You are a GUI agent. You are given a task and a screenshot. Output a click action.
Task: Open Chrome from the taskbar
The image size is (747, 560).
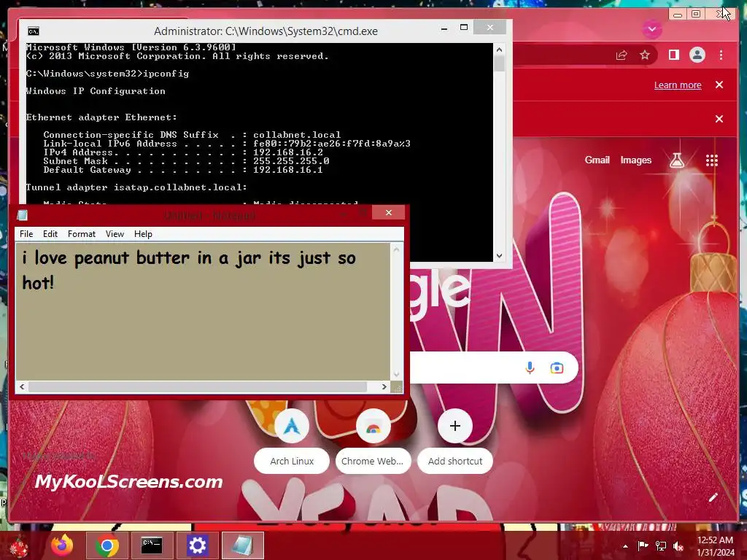(107, 545)
